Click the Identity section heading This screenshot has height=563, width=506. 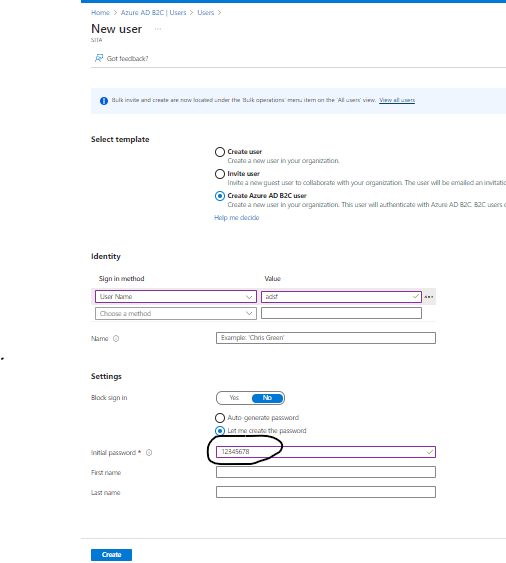coord(106,256)
